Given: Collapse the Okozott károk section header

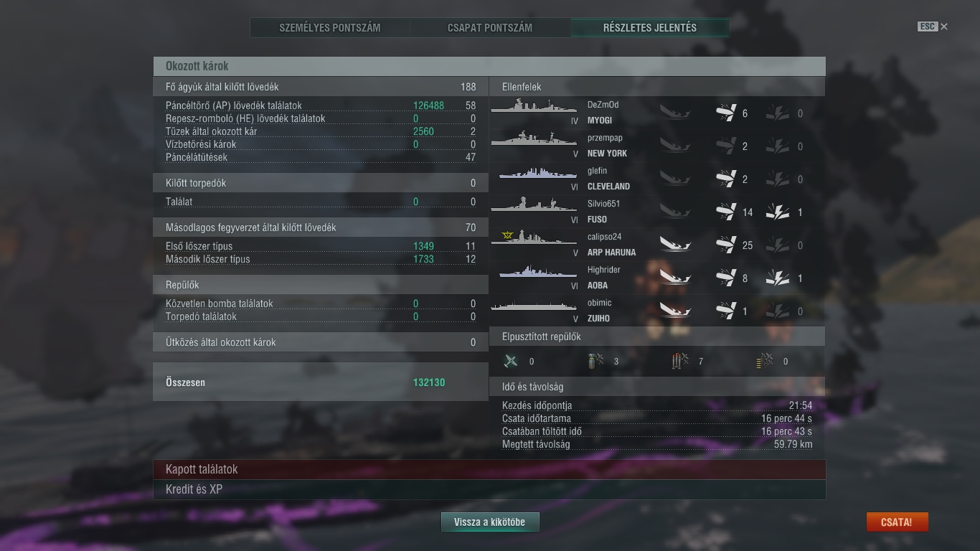Looking at the screenshot, I should click(x=489, y=66).
